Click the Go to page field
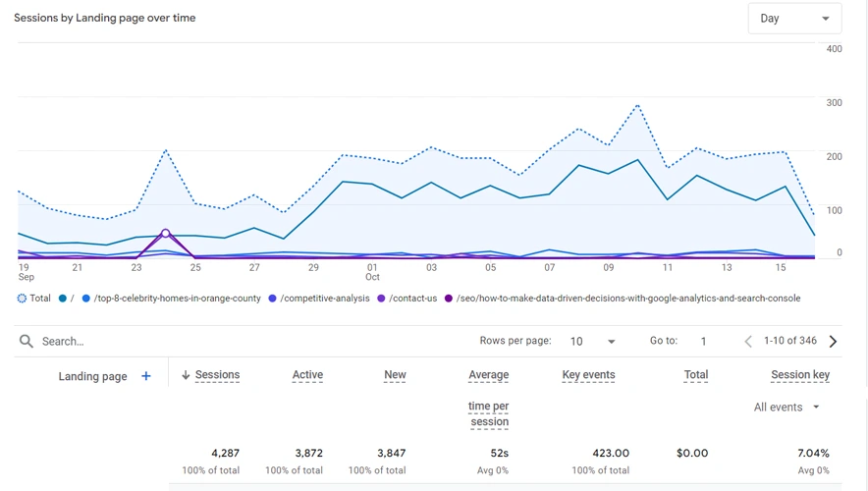Screen dimensions: 868x491 [704, 341]
